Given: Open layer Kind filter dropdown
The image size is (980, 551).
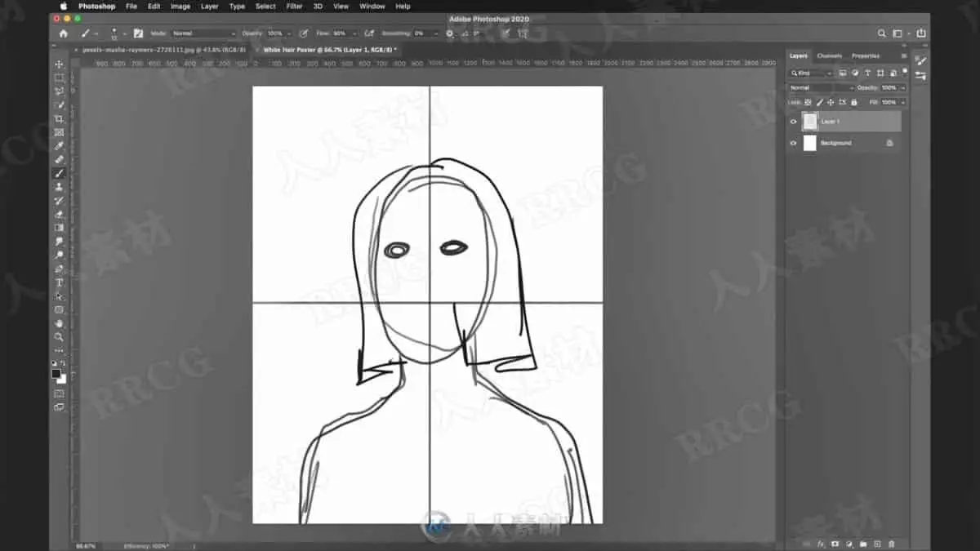Looking at the screenshot, I should [811, 73].
